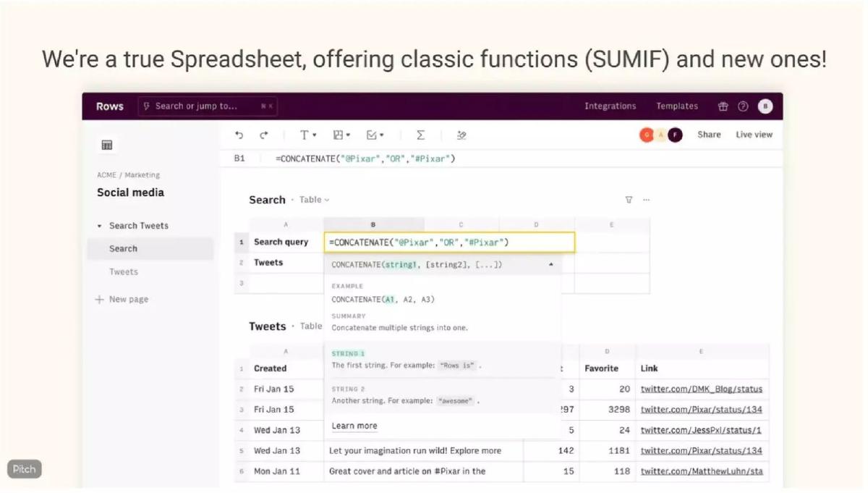868x493 pixels.
Task: Click the clear formatting eraser icon
Action: point(461,135)
